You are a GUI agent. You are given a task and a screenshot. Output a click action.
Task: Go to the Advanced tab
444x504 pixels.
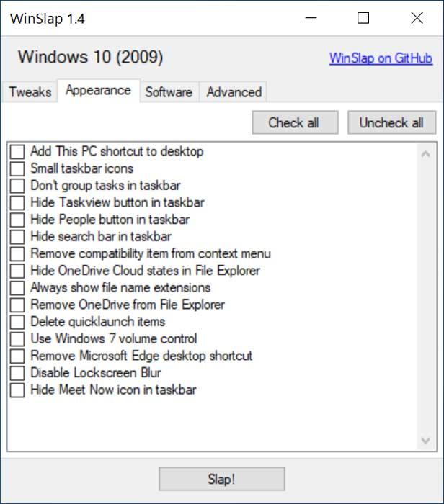[x=234, y=92]
